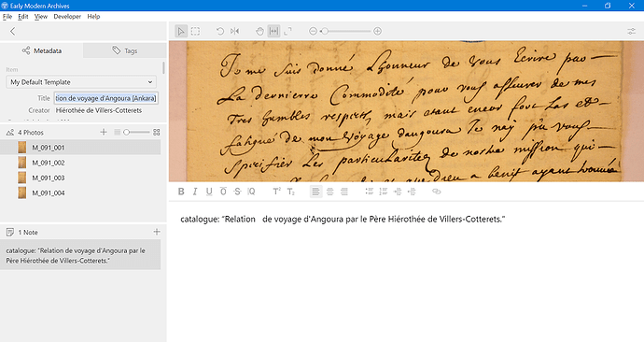Open the catalogue note in sidebar
This screenshot has width=644, height=342.
pos(80,255)
